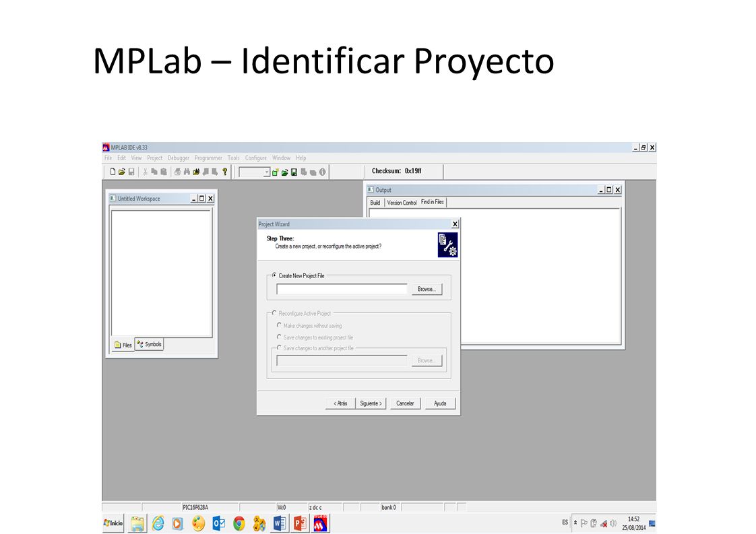Image resolution: width=756 pixels, height=534 pixels.
Task: Click the Find binoculars icon
Action: 187,172
